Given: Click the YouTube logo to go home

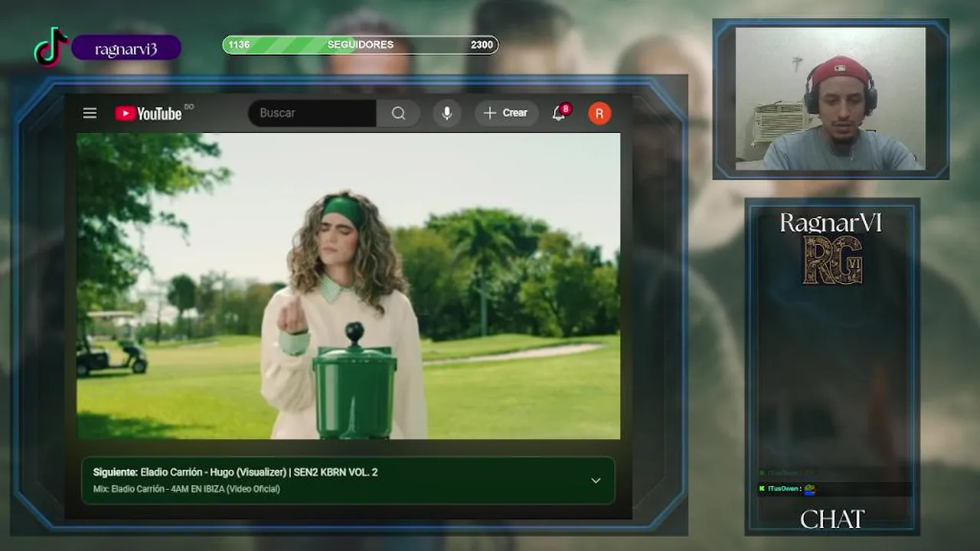Looking at the screenshot, I should (149, 113).
